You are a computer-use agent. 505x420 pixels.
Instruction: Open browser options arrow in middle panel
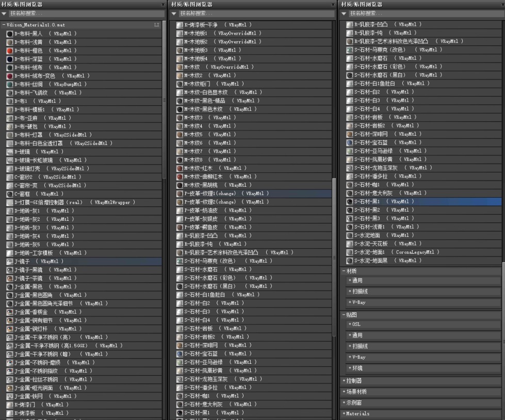174,13
